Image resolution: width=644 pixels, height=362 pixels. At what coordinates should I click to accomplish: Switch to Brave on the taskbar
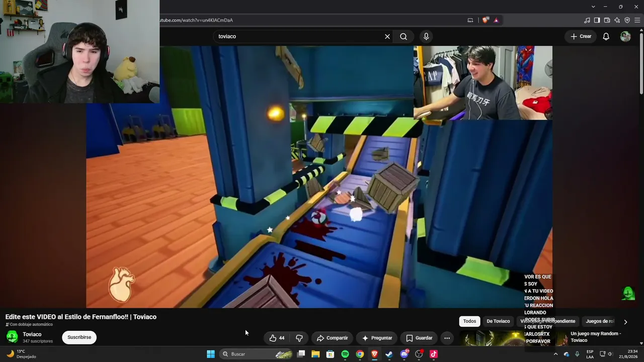coord(374,354)
